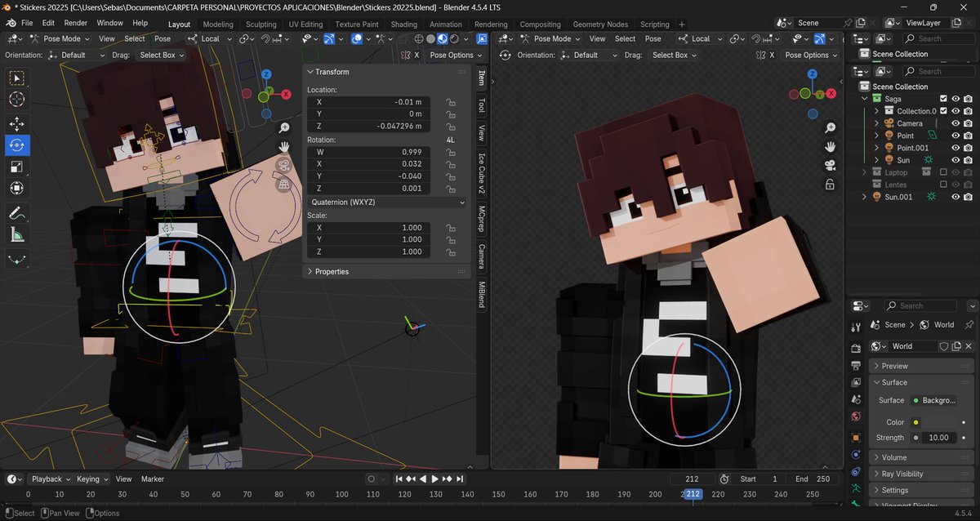The height and width of the screenshot is (521, 980).
Task: Open the View Layer properties tab icon
Action: point(856,382)
